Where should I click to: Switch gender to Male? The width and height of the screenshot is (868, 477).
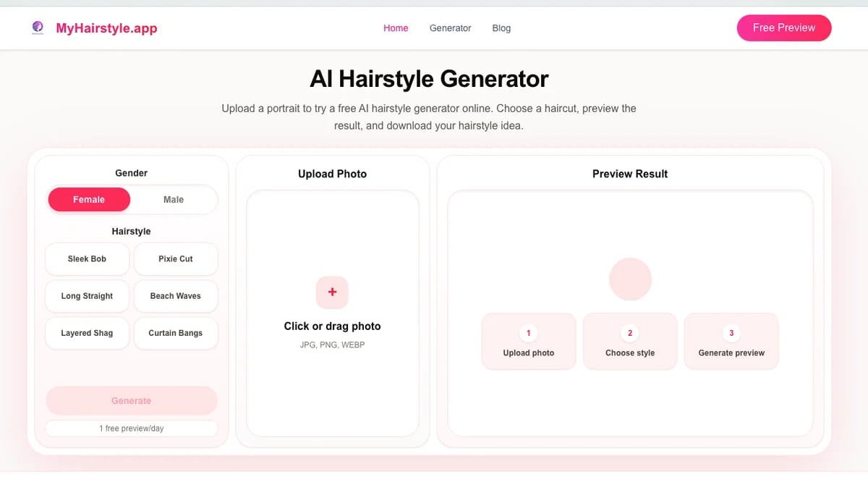(x=174, y=199)
